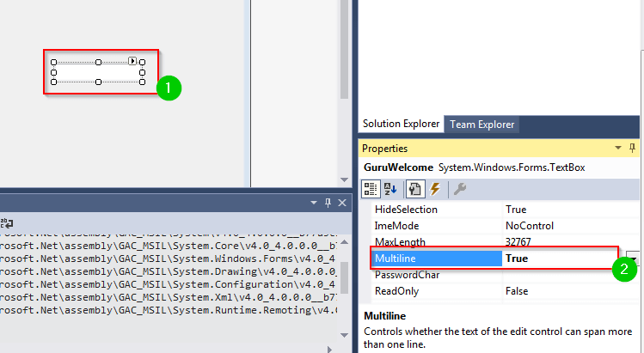Image resolution: width=644 pixels, height=353 pixels.
Task: Pin the Properties panel
Action: (633, 149)
